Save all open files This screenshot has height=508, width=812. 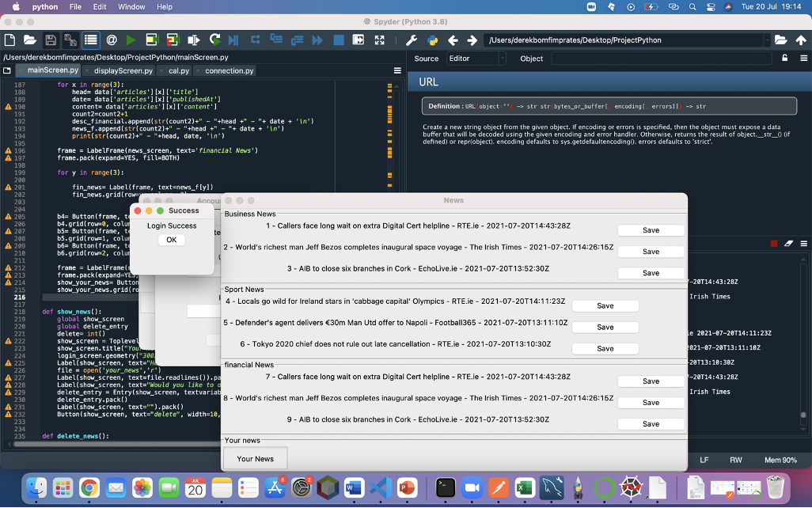pos(70,40)
